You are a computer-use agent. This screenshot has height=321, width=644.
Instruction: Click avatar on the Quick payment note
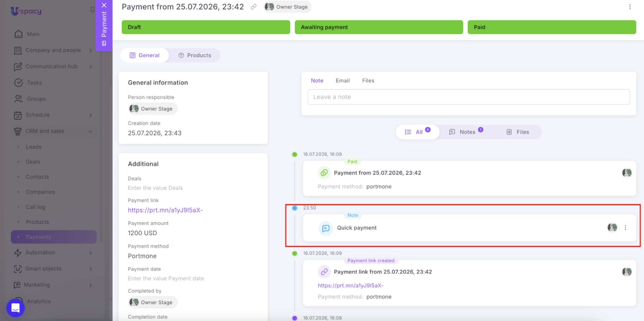(x=612, y=227)
